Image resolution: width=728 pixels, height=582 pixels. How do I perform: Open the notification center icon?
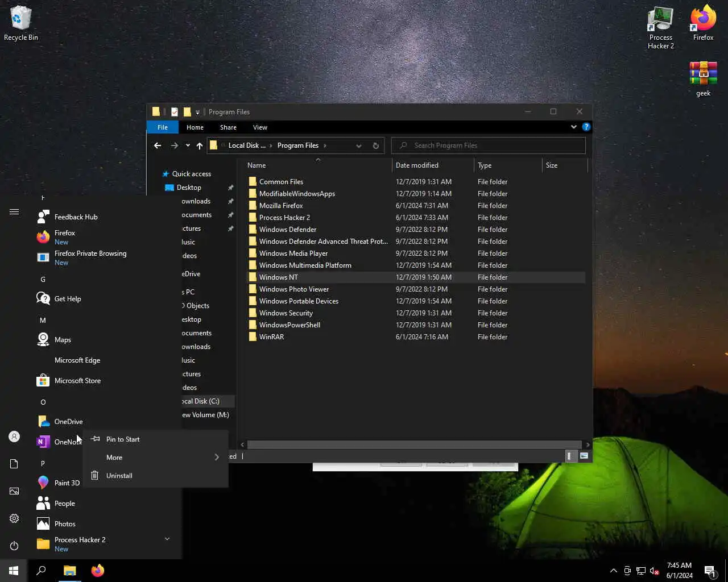710,571
